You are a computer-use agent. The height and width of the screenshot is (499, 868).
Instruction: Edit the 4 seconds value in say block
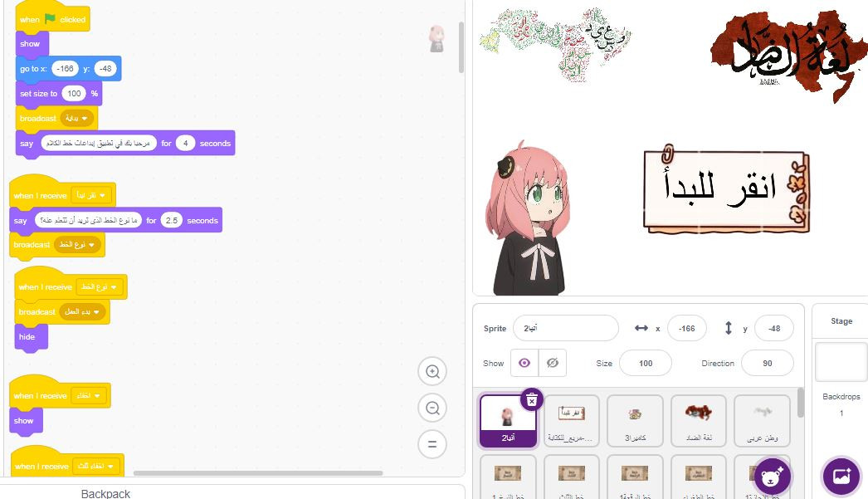pyautogui.click(x=185, y=144)
